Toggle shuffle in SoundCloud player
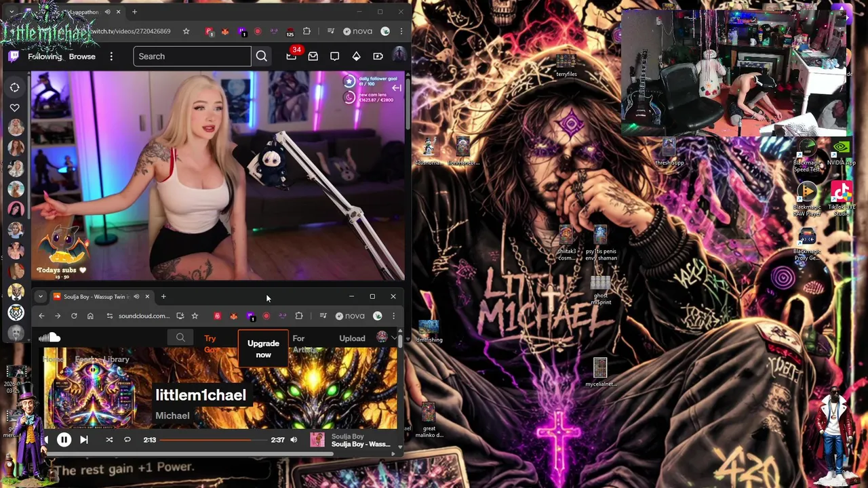This screenshot has width=868, height=488. [x=109, y=440]
